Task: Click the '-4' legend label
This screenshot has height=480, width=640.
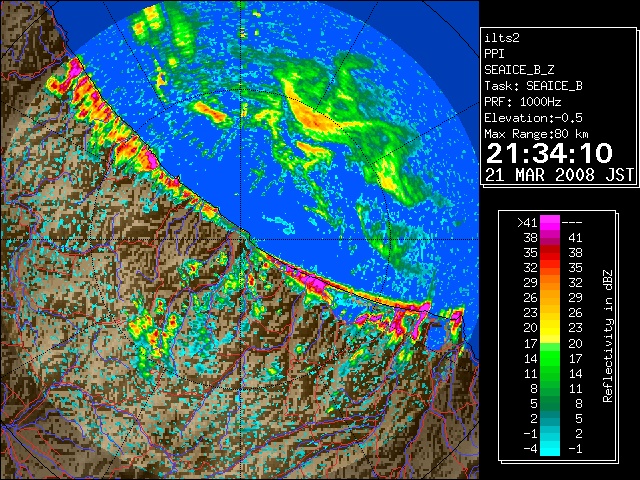Action: 531,448
